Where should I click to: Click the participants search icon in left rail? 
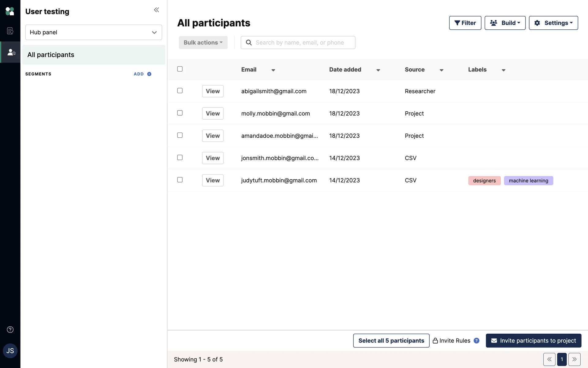pyautogui.click(x=11, y=52)
